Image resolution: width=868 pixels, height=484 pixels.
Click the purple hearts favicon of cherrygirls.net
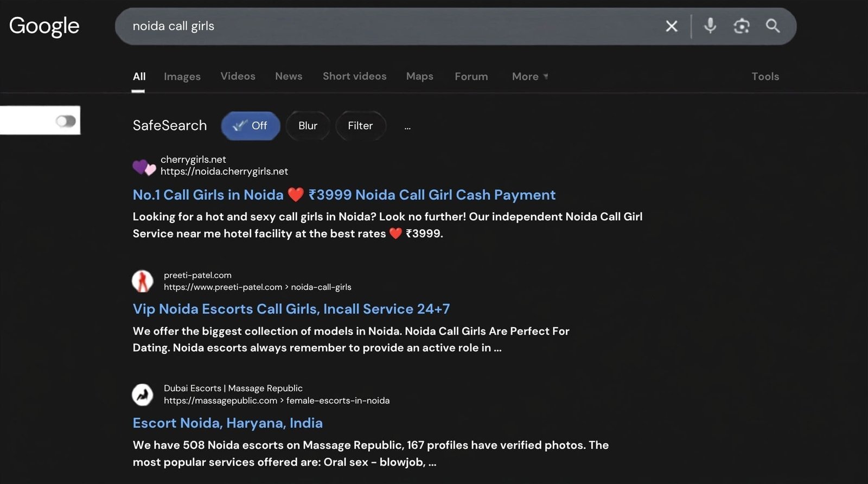144,167
